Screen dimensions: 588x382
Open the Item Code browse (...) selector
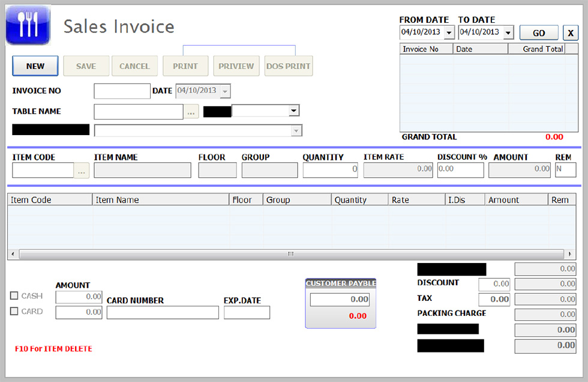coord(82,171)
